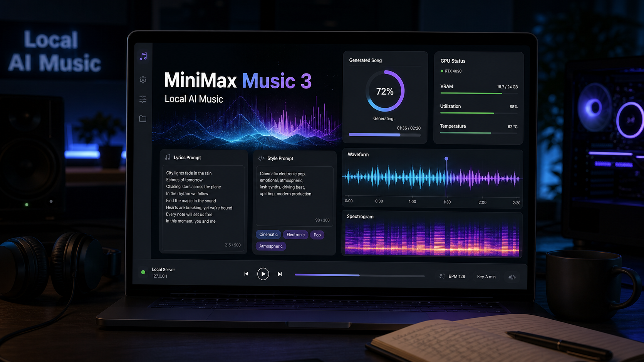Image resolution: width=644 pixels, height=362 pixels.
Task: Click the "18.7 / 24 GB" VRAM value
Action: point(507,87)
